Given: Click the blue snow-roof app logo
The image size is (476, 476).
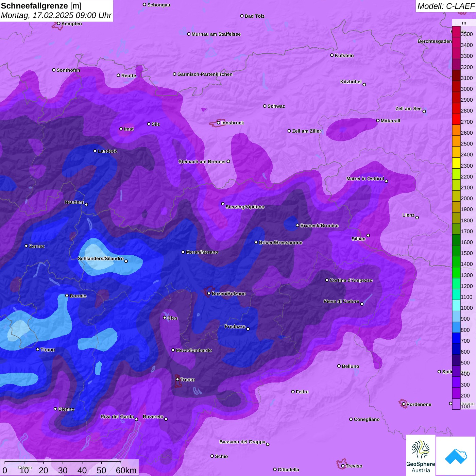Looking at the screenshot, I should [456, 456].
